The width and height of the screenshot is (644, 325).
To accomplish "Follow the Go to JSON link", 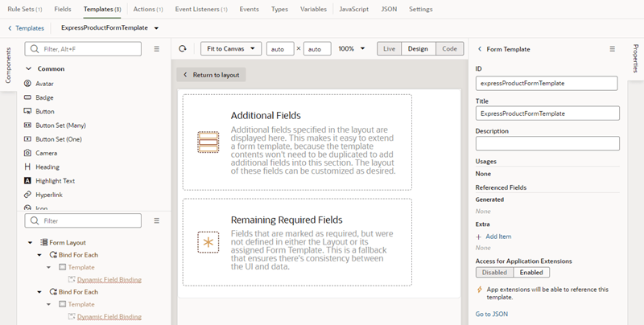I will [492, 314].
